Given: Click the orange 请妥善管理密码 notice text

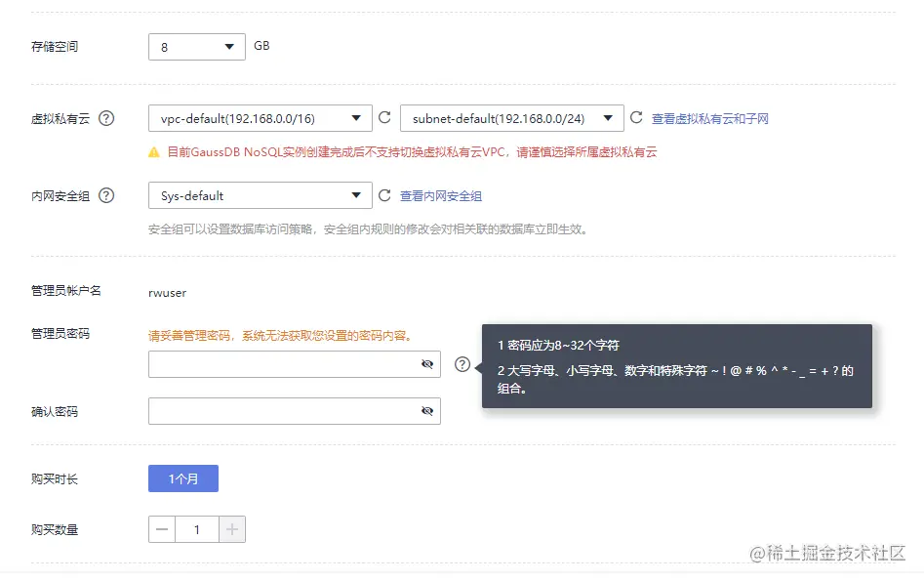Looking at the screenshot, I should [x=281, y=336].
